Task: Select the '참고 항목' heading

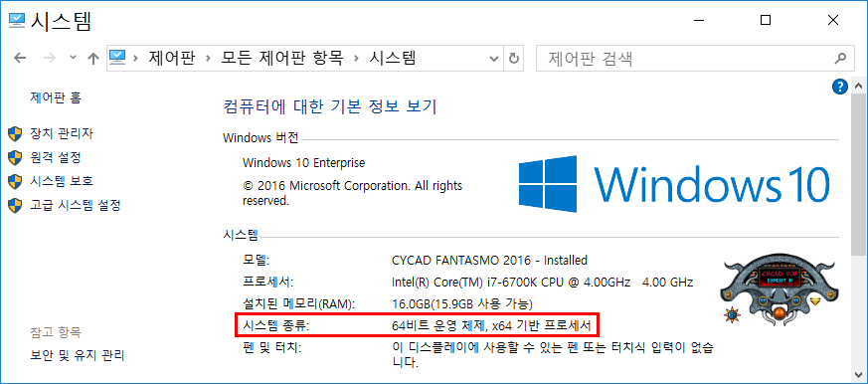Action: [x=56, y=332]
